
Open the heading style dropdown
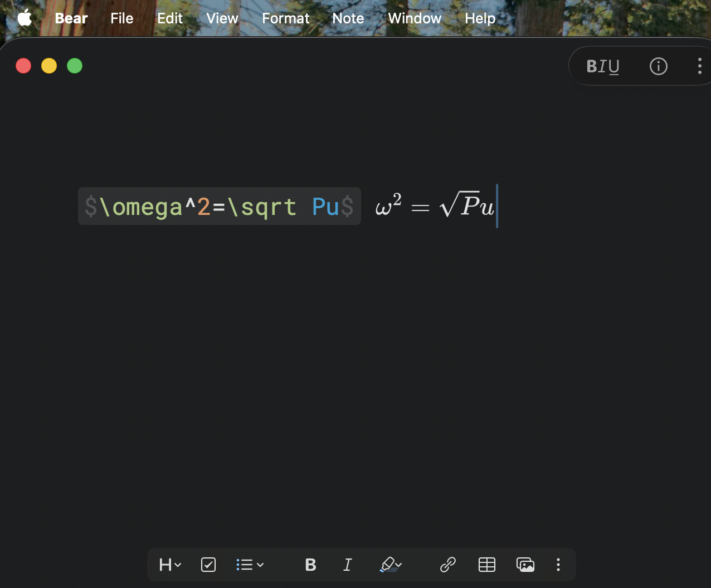point(170,565)
